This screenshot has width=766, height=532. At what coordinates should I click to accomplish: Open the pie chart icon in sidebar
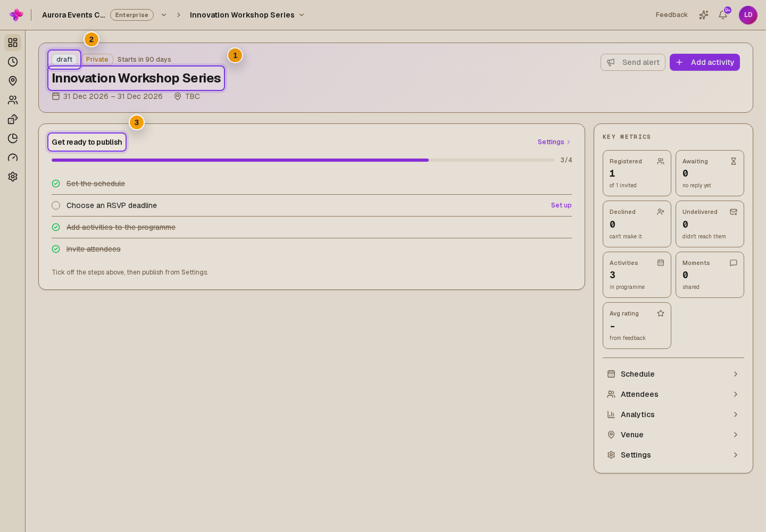click(x=13, y=138)
